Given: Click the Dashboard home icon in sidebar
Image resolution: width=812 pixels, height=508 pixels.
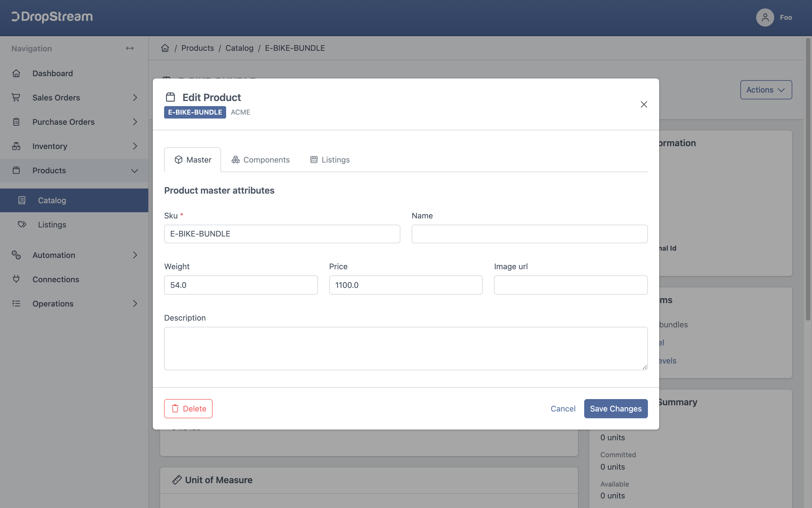Looking at the screenshot, I should (16, 73).
